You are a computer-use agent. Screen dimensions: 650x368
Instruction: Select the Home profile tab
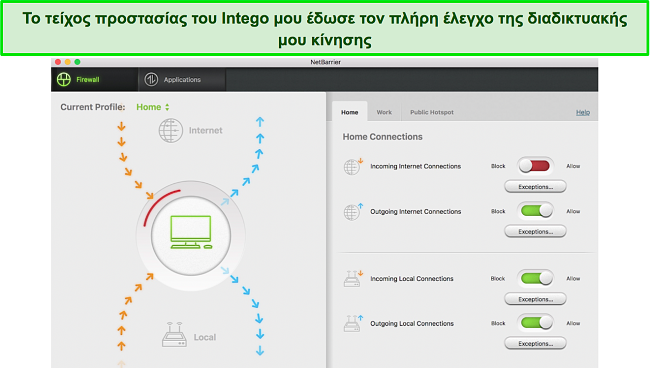tap(349, 112)
